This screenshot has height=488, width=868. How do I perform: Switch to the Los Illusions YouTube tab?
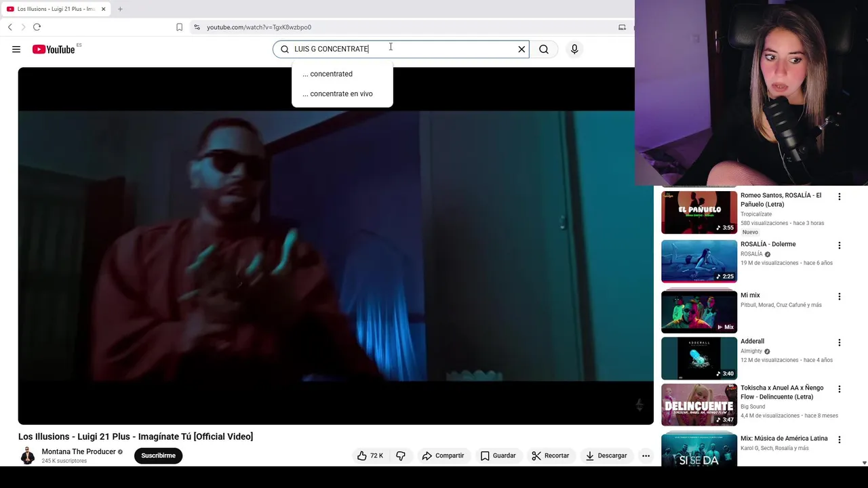(56, 9)
